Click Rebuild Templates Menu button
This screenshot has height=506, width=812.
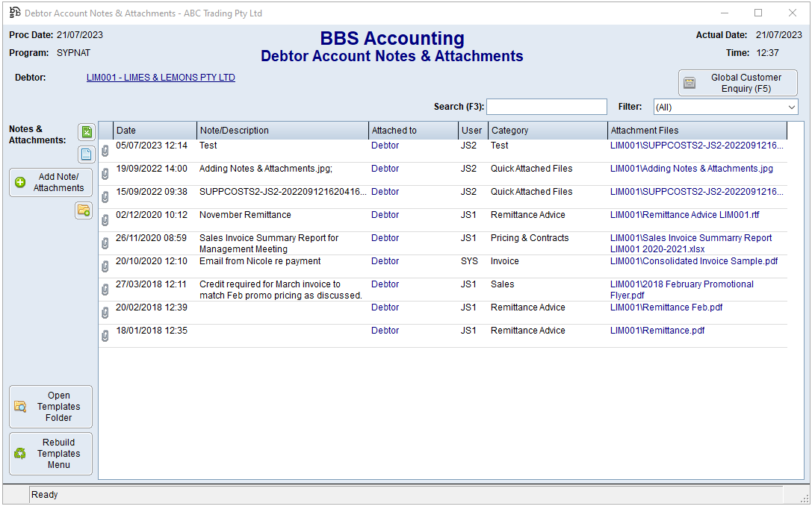(x=51, y=454)
